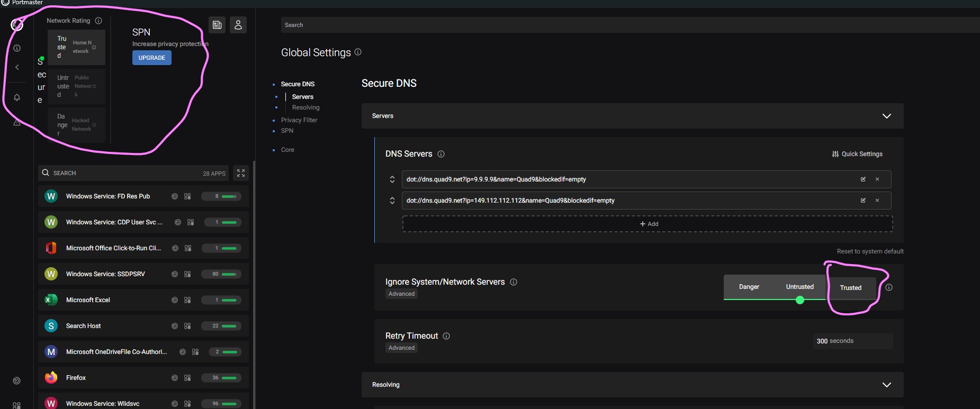Image resolution: width=980 pixels, height=409 pixels.
Task: Edit the 9.9.9.9 Quad9 DNS server entry
Action: point(863,179)
